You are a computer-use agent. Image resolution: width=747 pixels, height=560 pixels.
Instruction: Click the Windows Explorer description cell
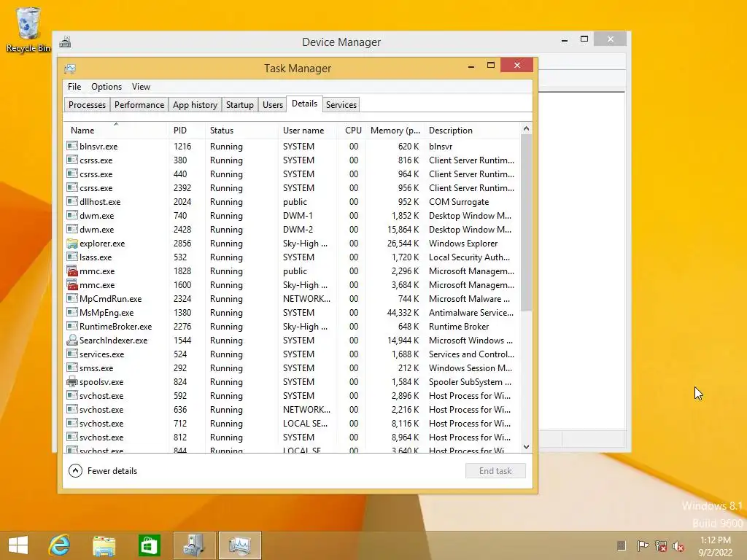tap(463, 244)
